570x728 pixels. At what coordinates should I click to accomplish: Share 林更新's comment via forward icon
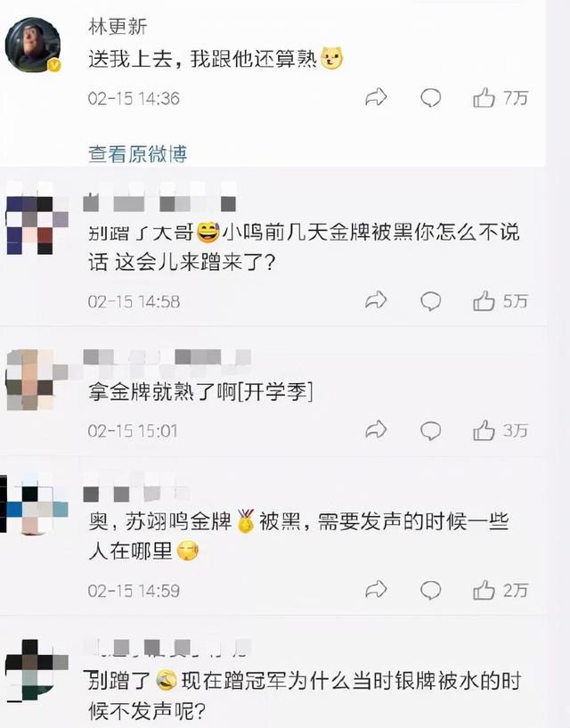pos(376,97)
